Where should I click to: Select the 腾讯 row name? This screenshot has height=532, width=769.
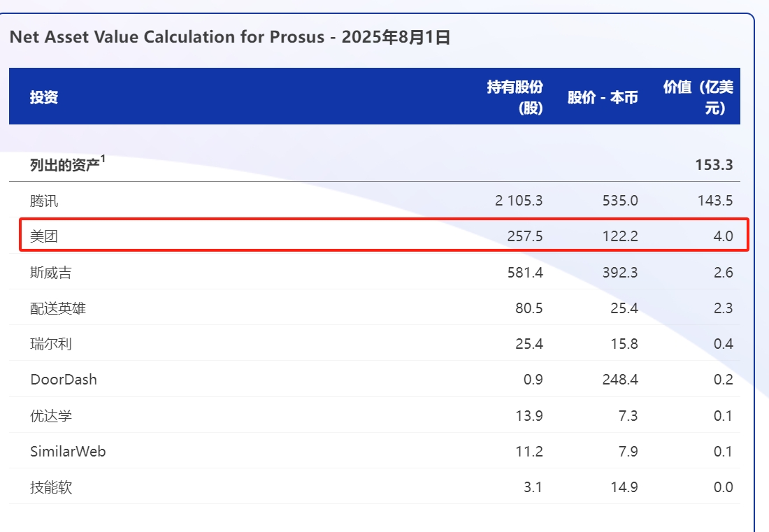pos(44,201)
